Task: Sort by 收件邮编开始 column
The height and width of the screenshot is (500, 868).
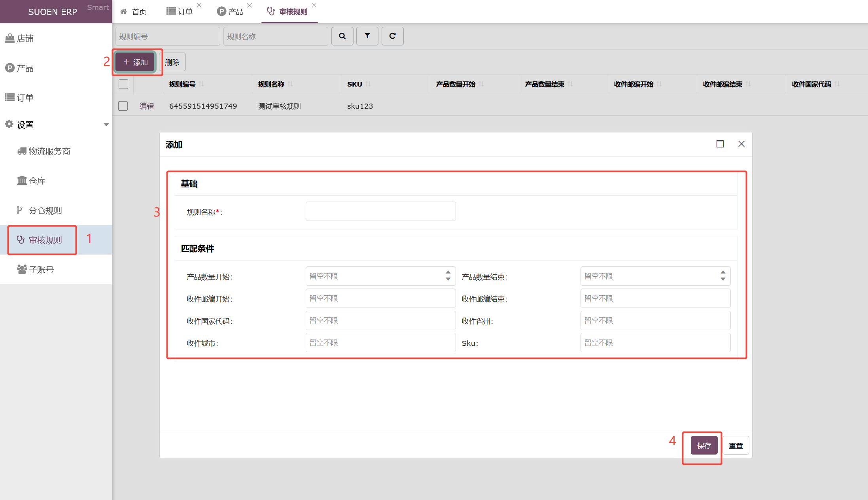Action: [659, 84]
